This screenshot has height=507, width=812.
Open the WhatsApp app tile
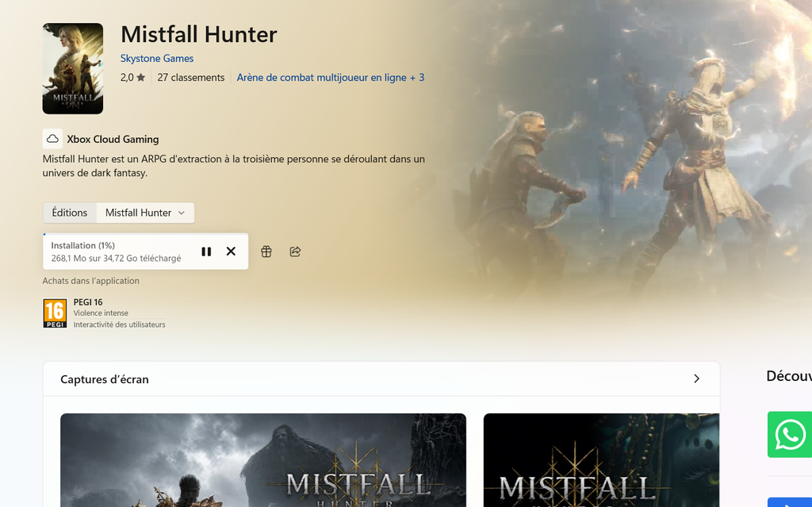click(x=789, y=435)
